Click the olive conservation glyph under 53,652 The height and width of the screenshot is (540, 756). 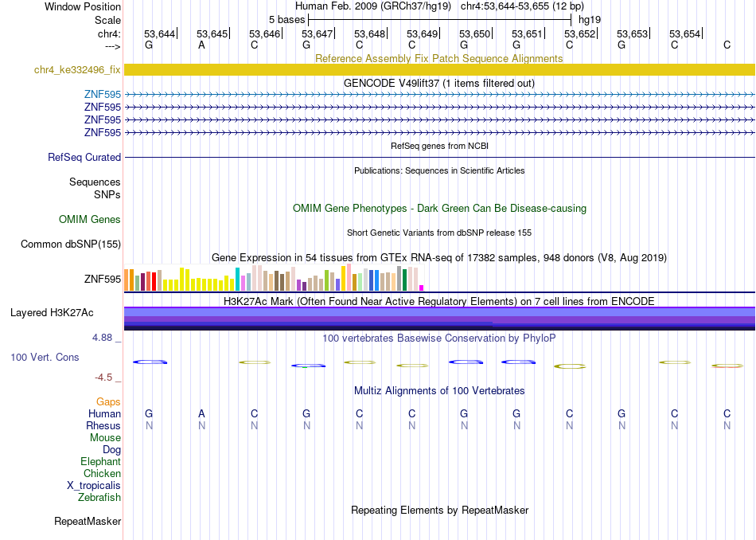tap(570, 366)
